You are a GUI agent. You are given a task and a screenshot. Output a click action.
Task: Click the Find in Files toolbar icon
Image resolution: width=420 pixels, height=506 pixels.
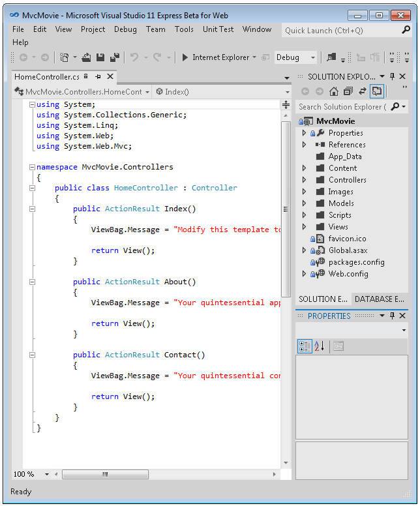331,58
